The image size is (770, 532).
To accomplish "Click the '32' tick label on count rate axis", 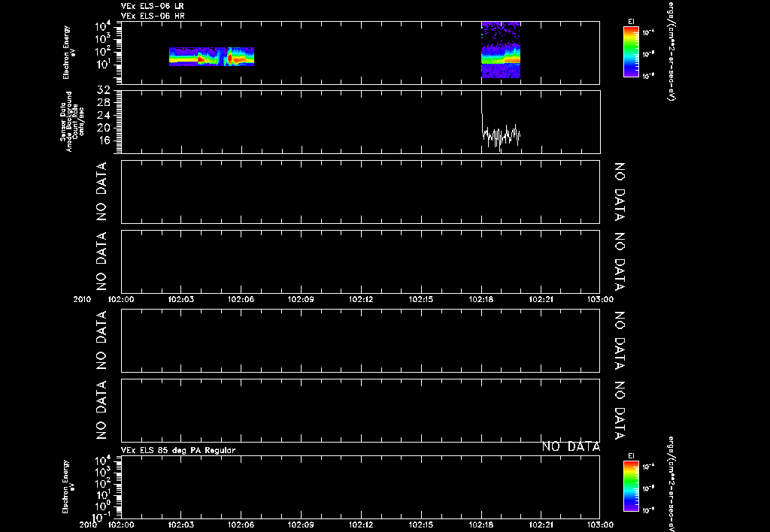I will pos(103,90).
